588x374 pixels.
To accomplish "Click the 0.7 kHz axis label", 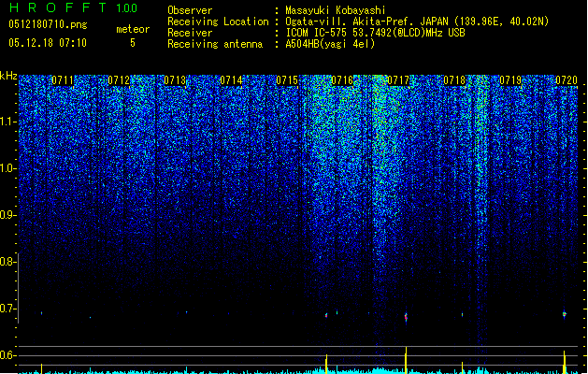I will pyautogui.click(x=7, y=309).
